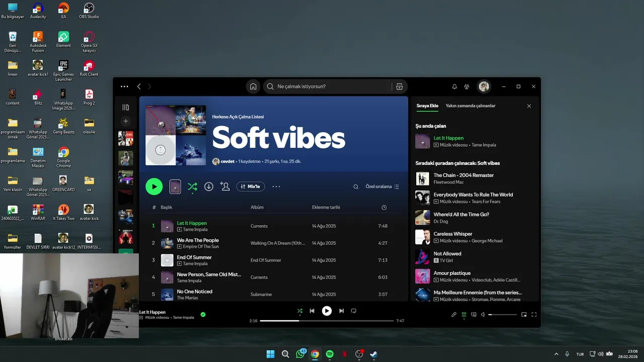Toggle shuffle in the bottom player

(x=300, y=311)
